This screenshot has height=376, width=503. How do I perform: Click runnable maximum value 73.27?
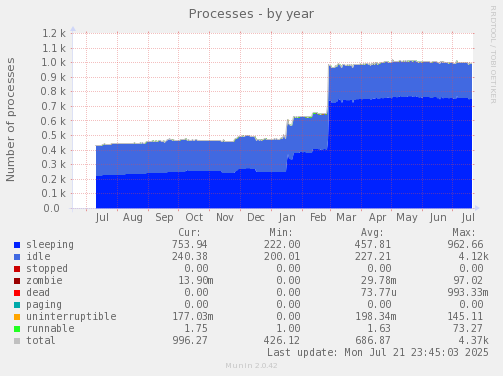pos(468,329)
